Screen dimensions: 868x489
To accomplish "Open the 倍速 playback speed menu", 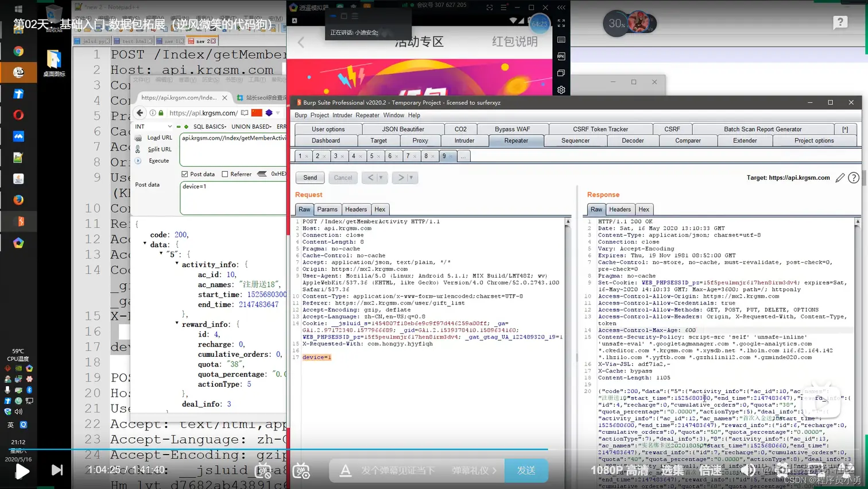I will [x=710, y=470].
